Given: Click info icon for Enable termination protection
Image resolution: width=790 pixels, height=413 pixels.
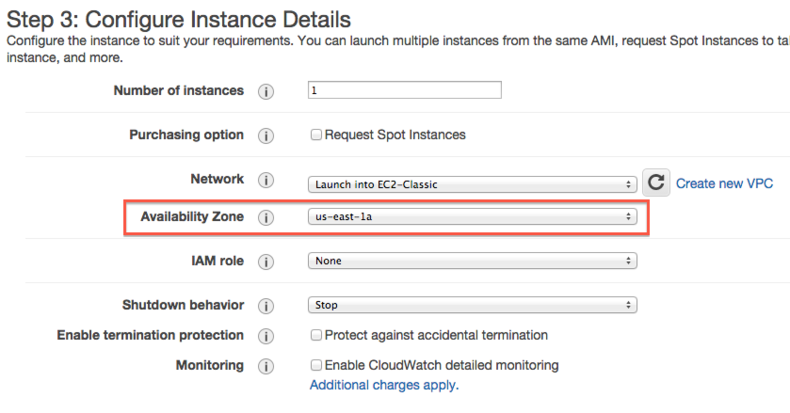Looking at the screenshot, I should point(266,335).
